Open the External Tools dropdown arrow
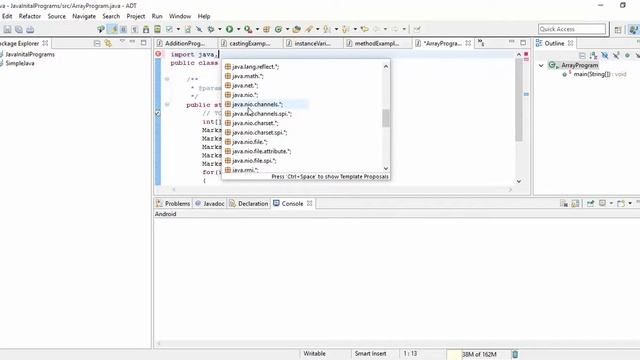Viewport: 640px width, 360px height. 257,29
